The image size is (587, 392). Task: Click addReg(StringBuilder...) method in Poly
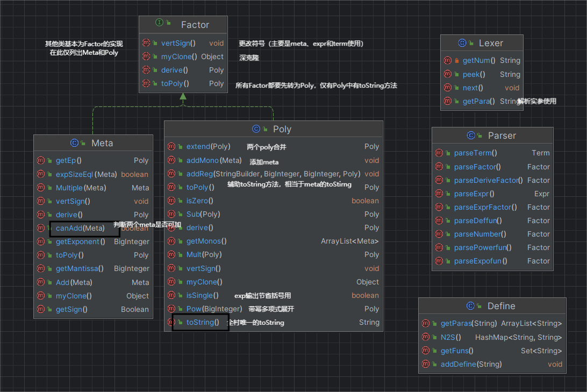coord(273,174)
